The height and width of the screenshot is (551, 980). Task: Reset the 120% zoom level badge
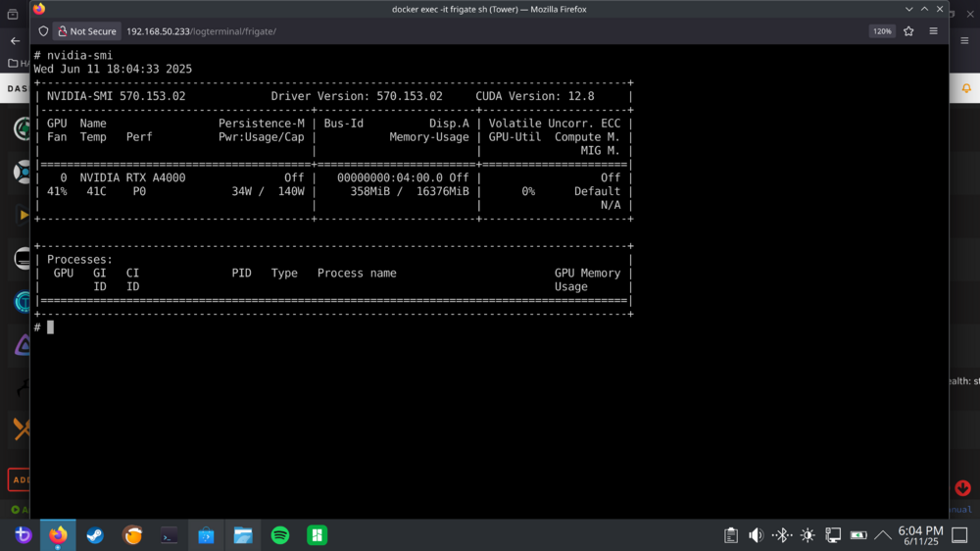click(x=882, y=31)
